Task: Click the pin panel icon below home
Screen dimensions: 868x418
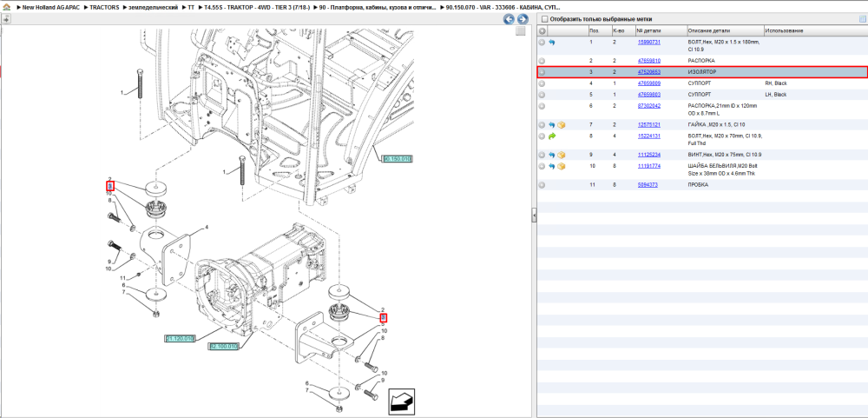Action: pos(6,19)
